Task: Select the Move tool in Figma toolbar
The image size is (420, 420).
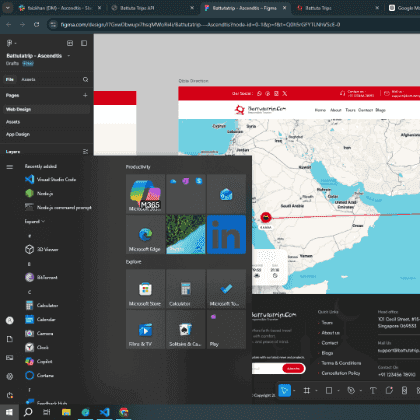Action: tap(284, 390)
